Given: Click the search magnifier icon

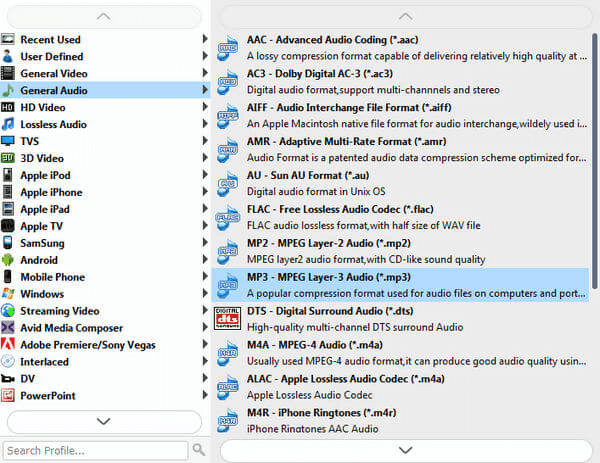Looking at the screenshot, I should [x=199, y=450].
